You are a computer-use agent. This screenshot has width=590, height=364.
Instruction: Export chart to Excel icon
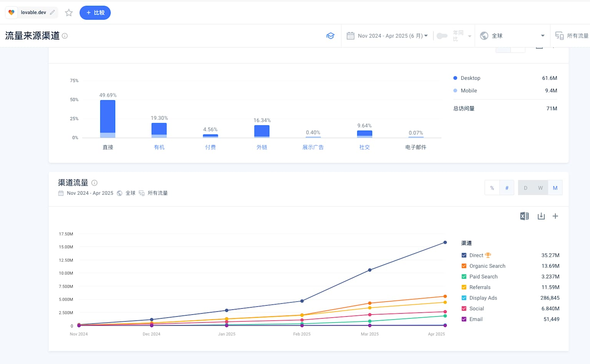pyautogui.click(x=524, y=216)
